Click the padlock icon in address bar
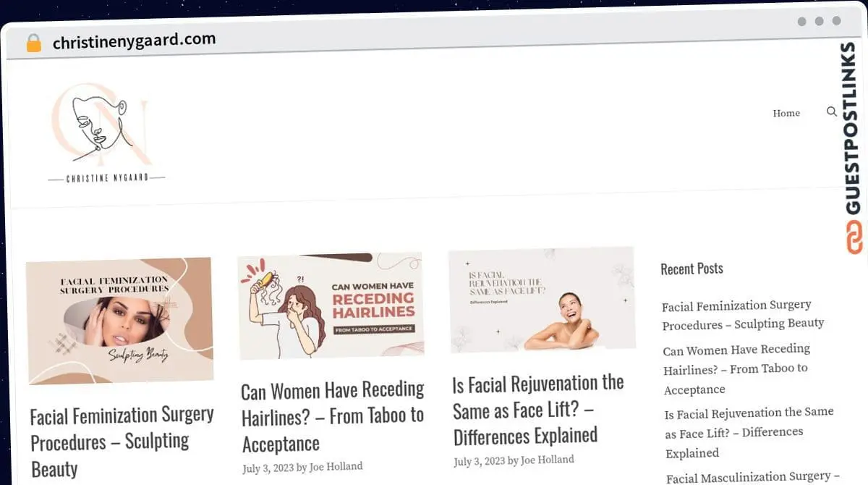This screenshot has width=868, height=485. 34,43
